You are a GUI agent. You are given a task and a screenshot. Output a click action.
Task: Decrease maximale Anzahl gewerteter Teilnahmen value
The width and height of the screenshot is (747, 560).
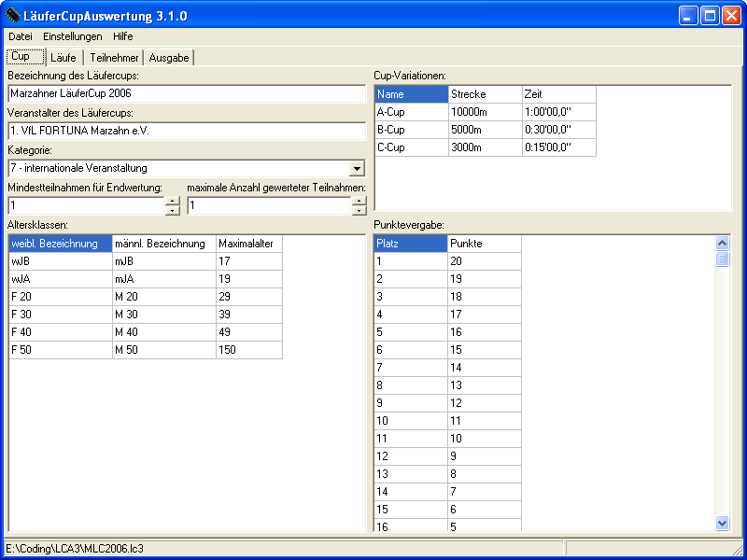pyautogui.click(x=359, y=211)
